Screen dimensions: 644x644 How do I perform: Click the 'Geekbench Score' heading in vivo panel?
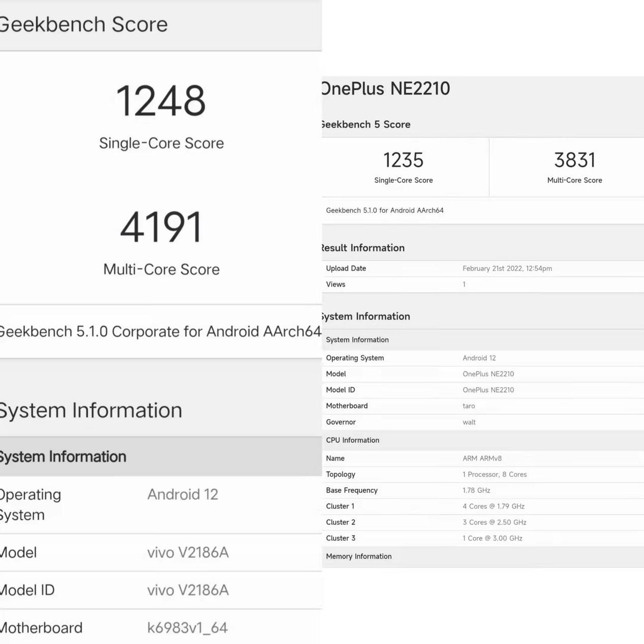84,25
